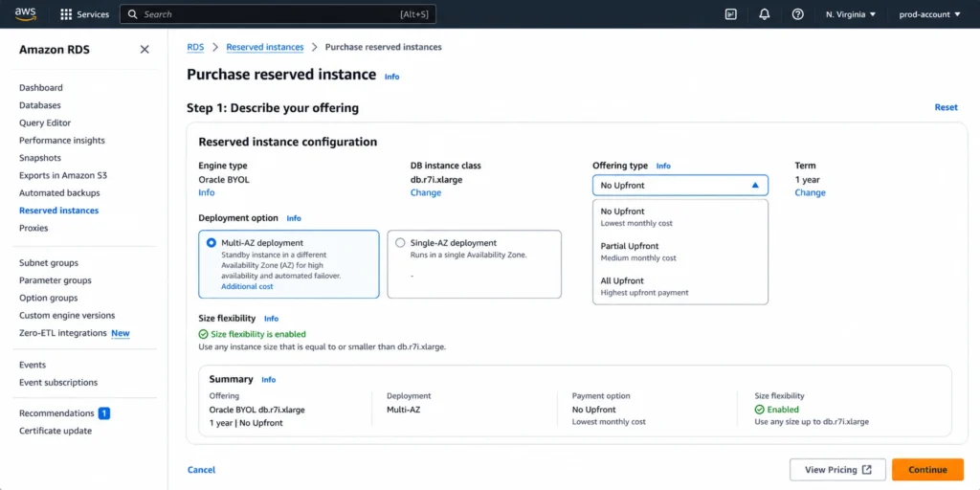Click the Cancel link
Viewport: 980px width, 490px height.
(x=201, y=470)
